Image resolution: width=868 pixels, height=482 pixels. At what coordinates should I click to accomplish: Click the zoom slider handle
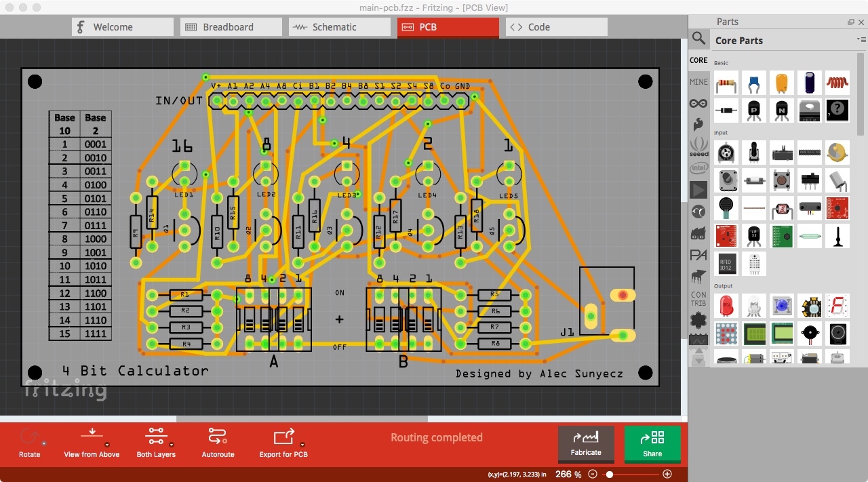(x=610, y=475)
